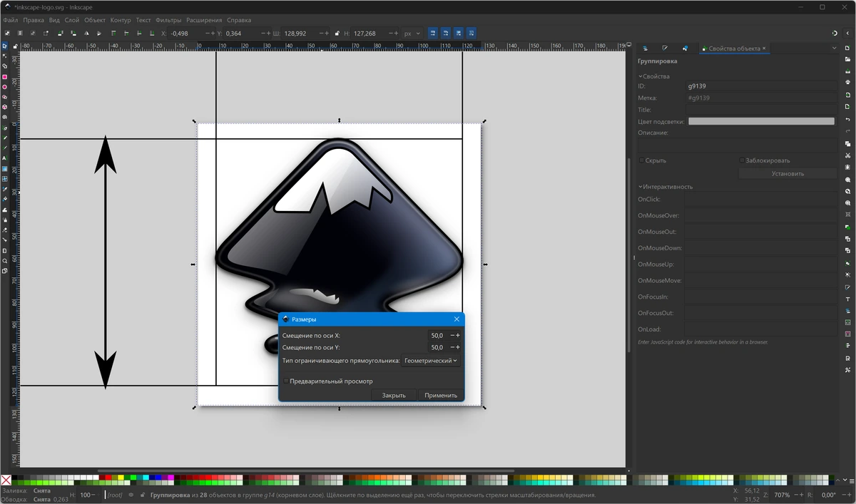Click the OnClick input field
856x504 pixels.
point(760,200)
